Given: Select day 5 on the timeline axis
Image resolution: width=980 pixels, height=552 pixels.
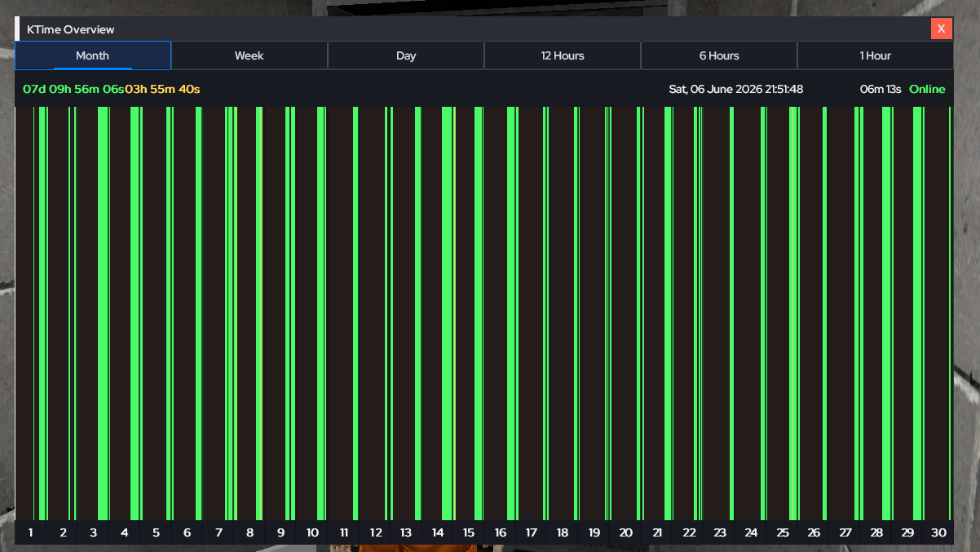Looking at the screenshot, I should tap(156, 532).
